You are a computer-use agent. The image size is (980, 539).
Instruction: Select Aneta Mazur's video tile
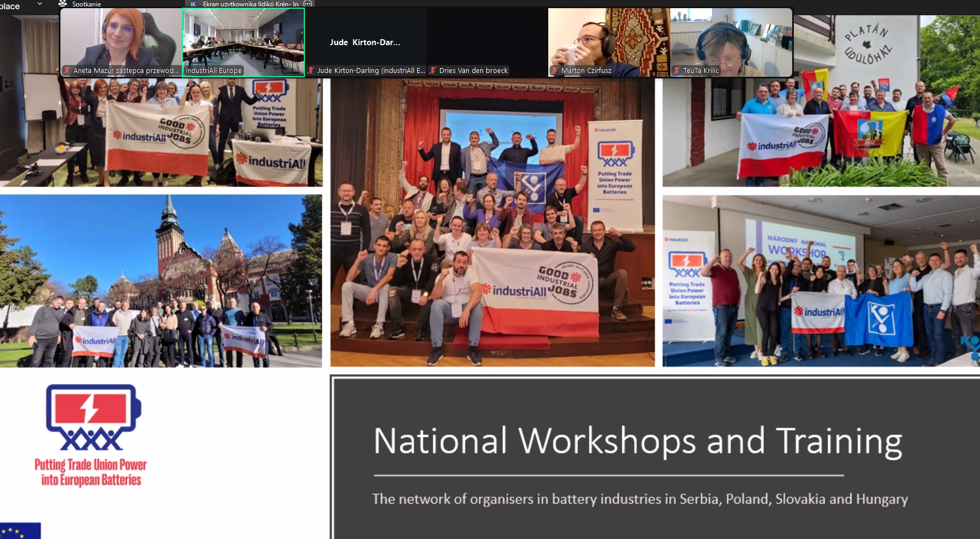click(120, 37)
